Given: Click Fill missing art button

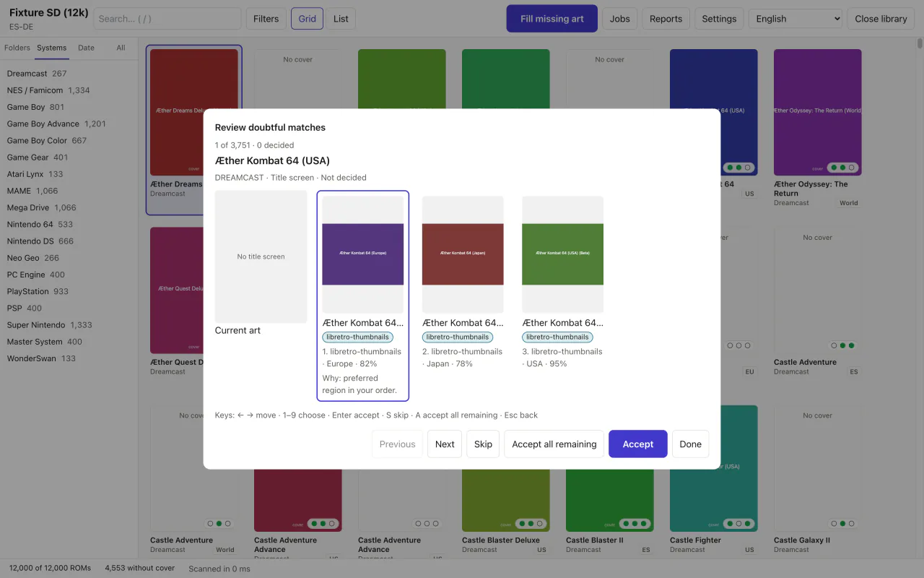Looking at the screenshot, I should 552,19.
